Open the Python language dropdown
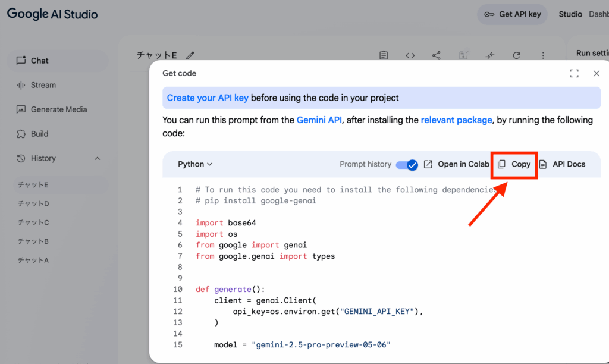 click(195, 164)
